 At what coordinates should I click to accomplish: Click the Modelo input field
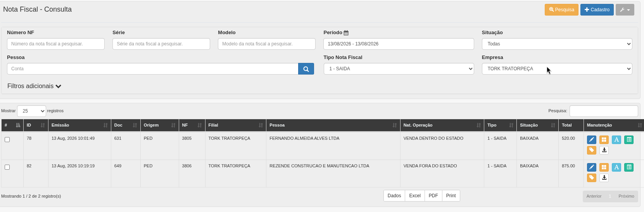[x=267, y=44]
